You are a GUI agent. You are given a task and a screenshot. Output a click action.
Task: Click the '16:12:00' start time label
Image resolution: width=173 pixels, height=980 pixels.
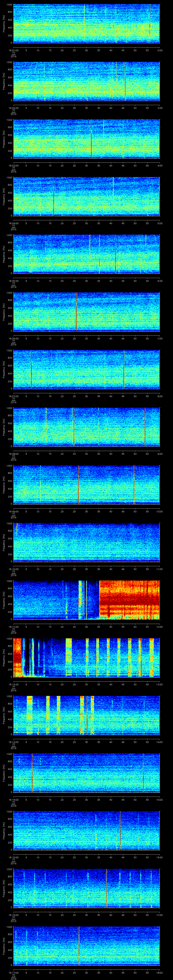(13, 685)
